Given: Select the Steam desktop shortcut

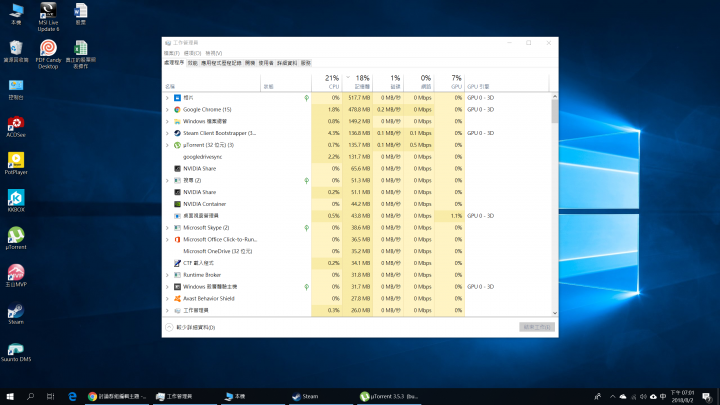Looking at the screenshot, I should (16, 313).
